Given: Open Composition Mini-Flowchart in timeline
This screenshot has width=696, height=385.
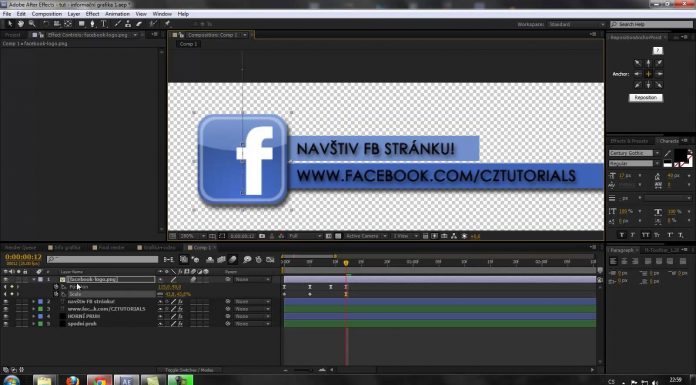Looking at the screenshot, I should pyautogui.click(x=169, y=259).
